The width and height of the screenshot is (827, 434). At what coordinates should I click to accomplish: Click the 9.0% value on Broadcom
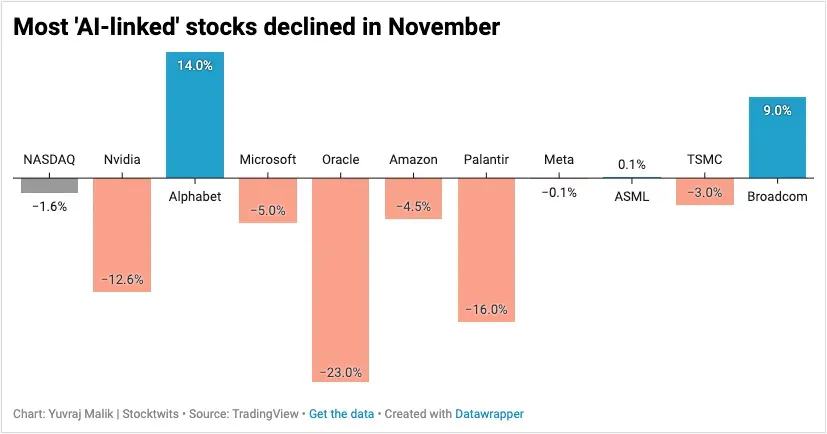pyautogui.click(x=777, y=111)
